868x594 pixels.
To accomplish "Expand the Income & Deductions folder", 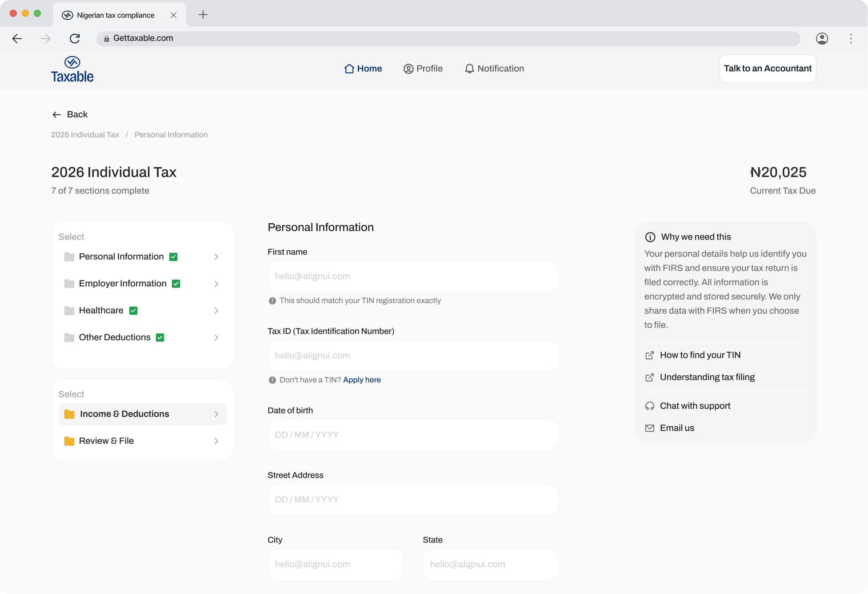I will (216, 414).
